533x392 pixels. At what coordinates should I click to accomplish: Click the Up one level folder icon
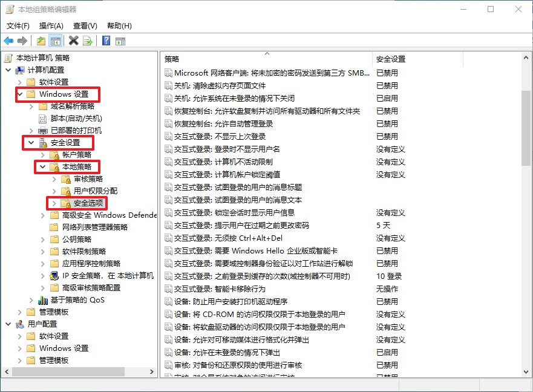tap(41, 41)
